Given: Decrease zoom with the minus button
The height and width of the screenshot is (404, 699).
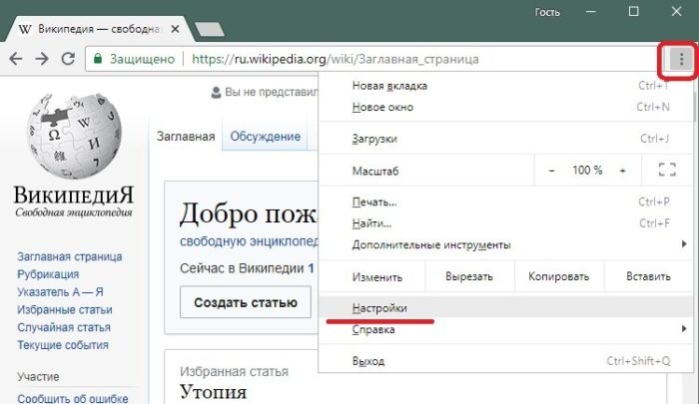Looking at the screenshot, I should click(x=551, y=170).
